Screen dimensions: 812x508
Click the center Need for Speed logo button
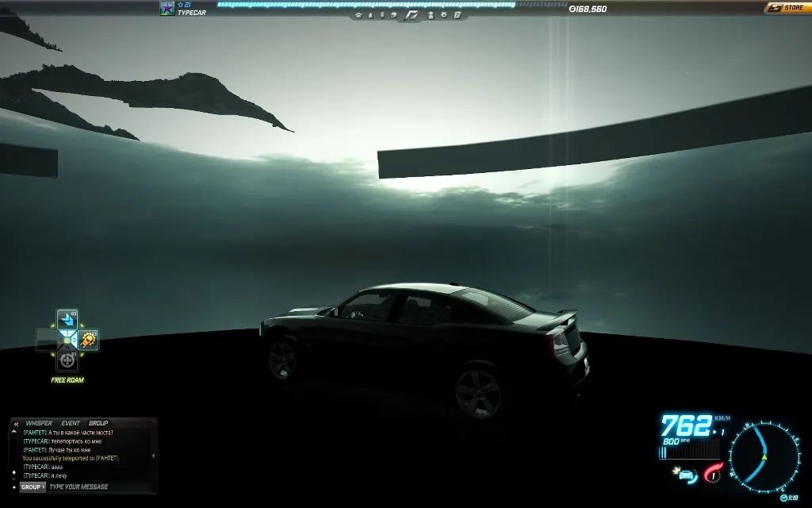pyautogui.click(x=412, y=16)
